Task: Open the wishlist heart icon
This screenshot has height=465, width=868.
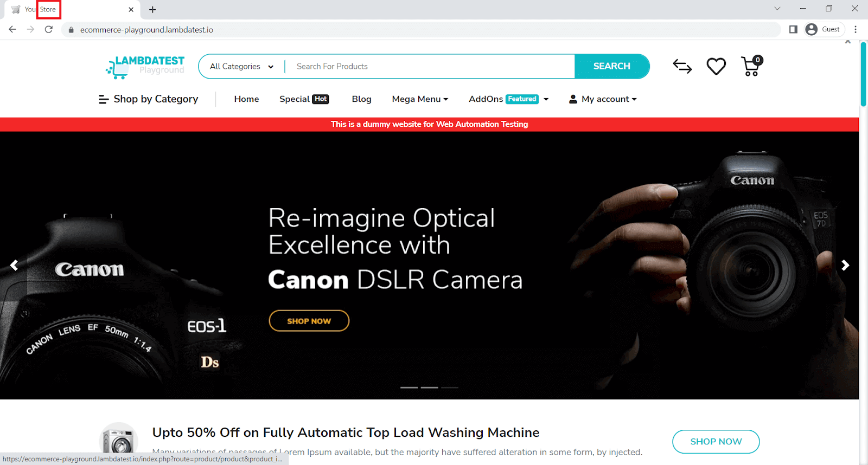Action: [716, 67]
